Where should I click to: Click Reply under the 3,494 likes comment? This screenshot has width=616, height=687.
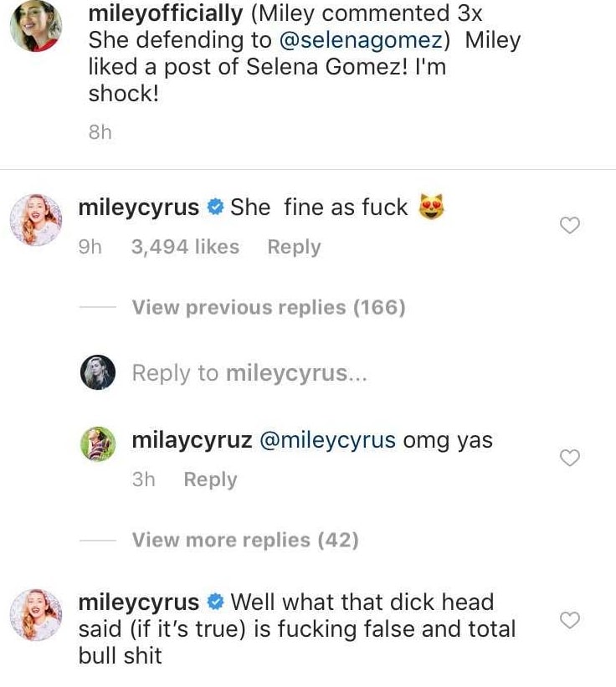294,248
